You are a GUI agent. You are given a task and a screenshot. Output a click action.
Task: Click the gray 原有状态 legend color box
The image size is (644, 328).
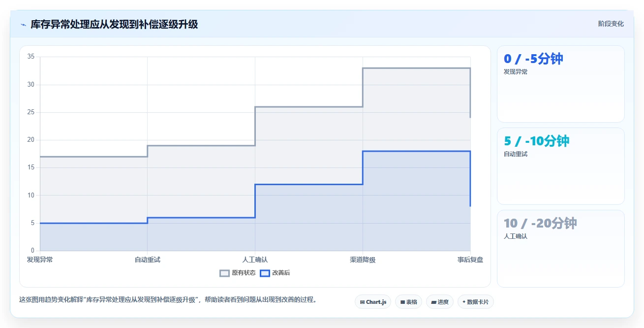pos(224,273)
